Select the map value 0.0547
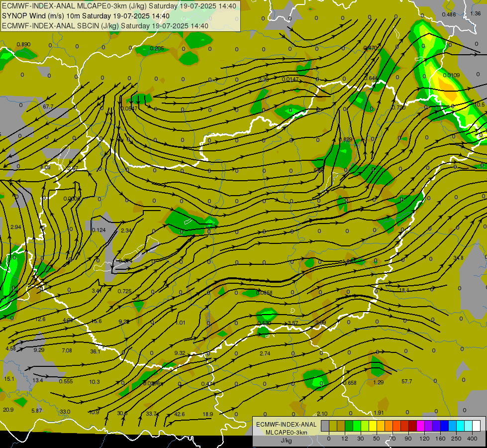 [129, 109]
